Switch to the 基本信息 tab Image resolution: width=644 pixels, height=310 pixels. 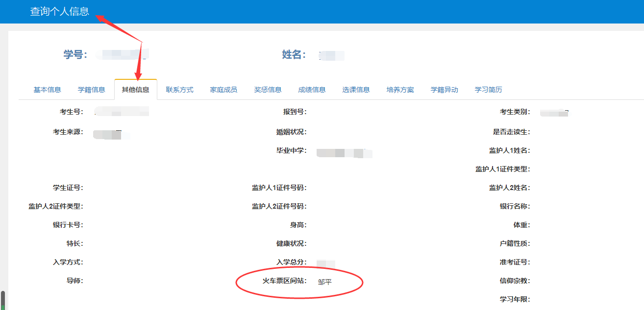[x=47, y=90]
